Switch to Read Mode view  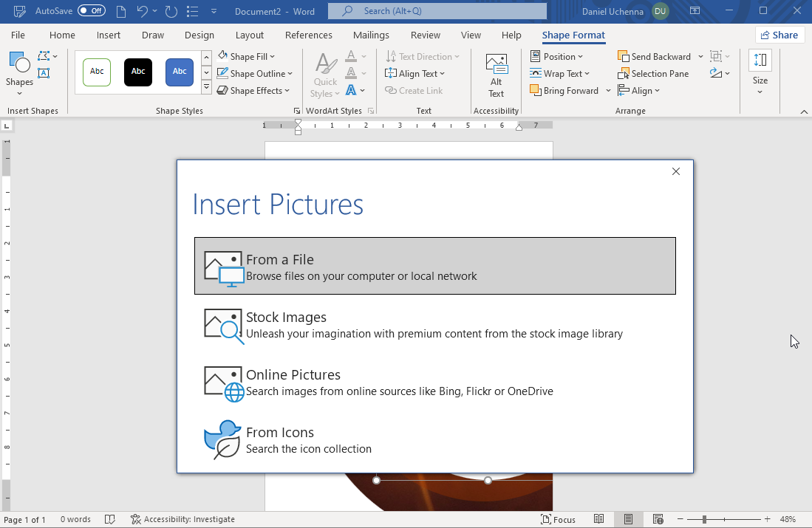point(599,519)
